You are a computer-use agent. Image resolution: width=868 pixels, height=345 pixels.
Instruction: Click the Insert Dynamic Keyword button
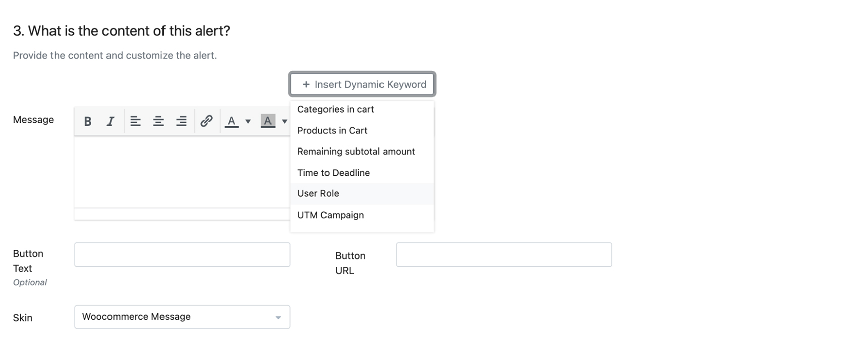pos(362,84)
